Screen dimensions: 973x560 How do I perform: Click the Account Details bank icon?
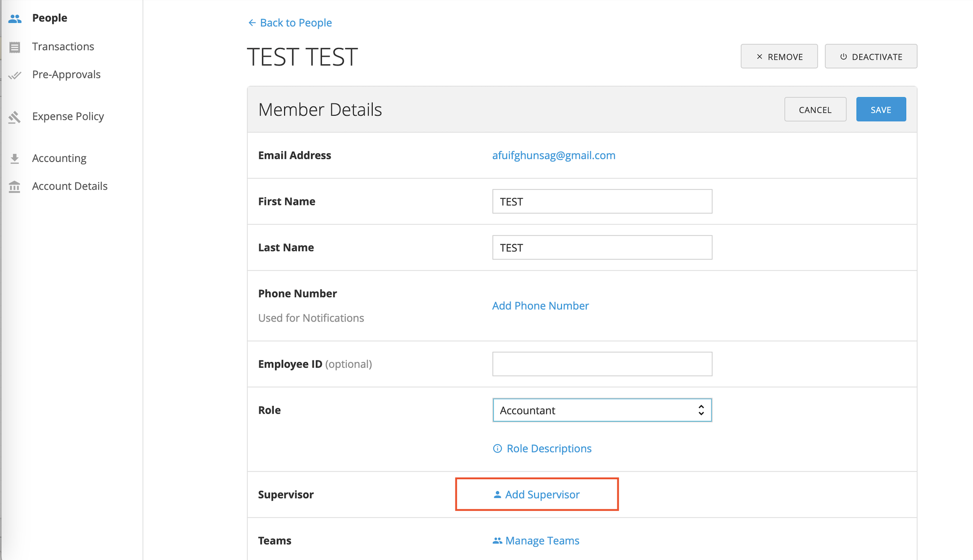click(x=15, y=186)
